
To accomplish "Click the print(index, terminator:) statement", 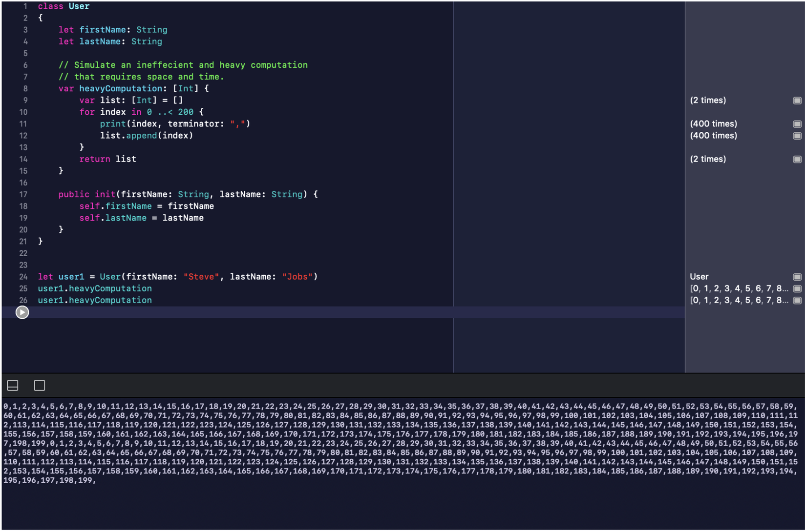I will (x=175, y=123).
